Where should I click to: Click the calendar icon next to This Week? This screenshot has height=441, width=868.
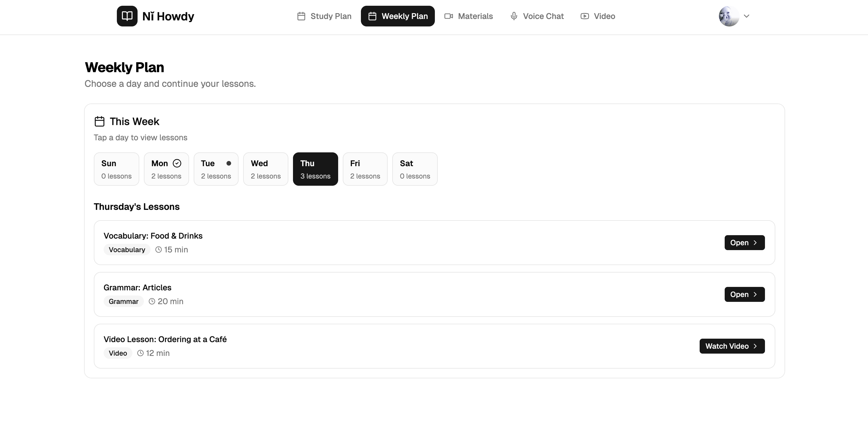99,122
